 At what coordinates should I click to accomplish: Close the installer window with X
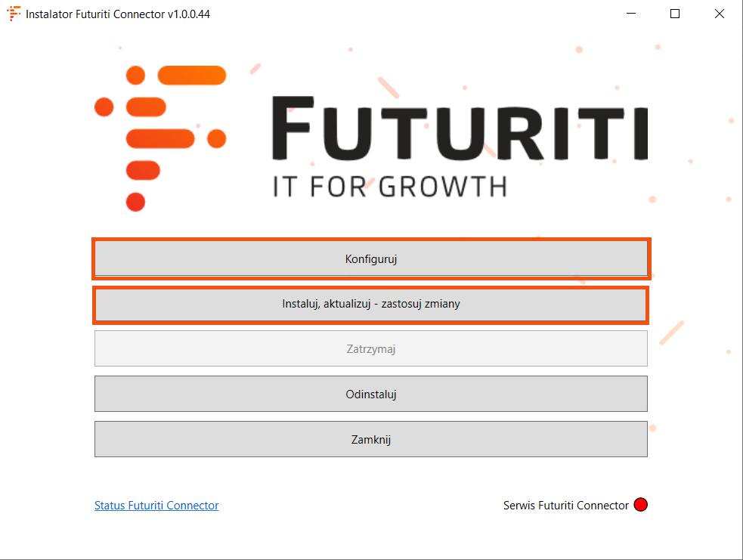pyautogui.click(x=720, y=14)
